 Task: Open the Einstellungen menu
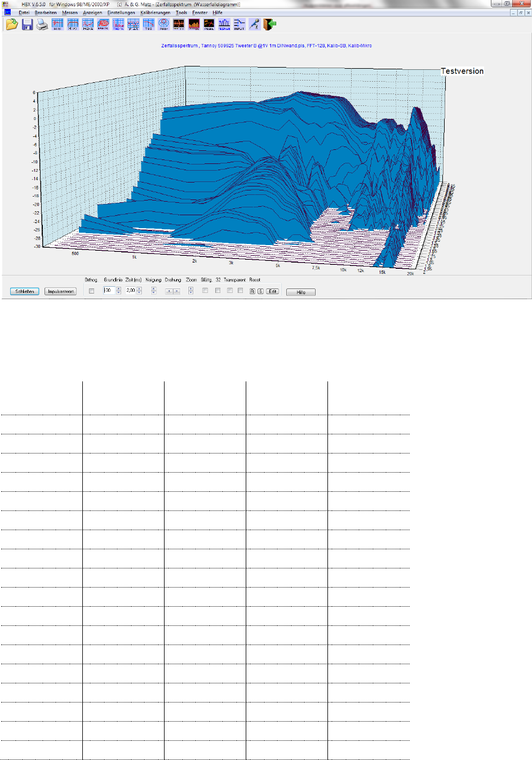121,12
